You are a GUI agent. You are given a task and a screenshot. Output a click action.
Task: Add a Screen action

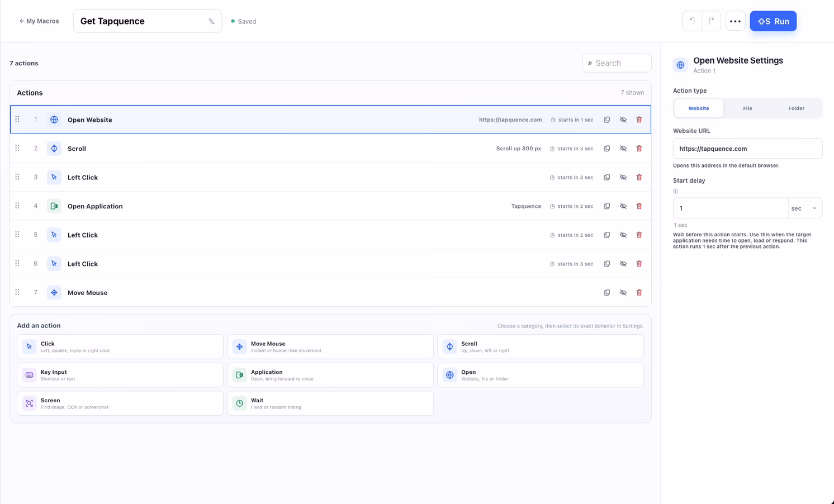(x=120, y=403)
